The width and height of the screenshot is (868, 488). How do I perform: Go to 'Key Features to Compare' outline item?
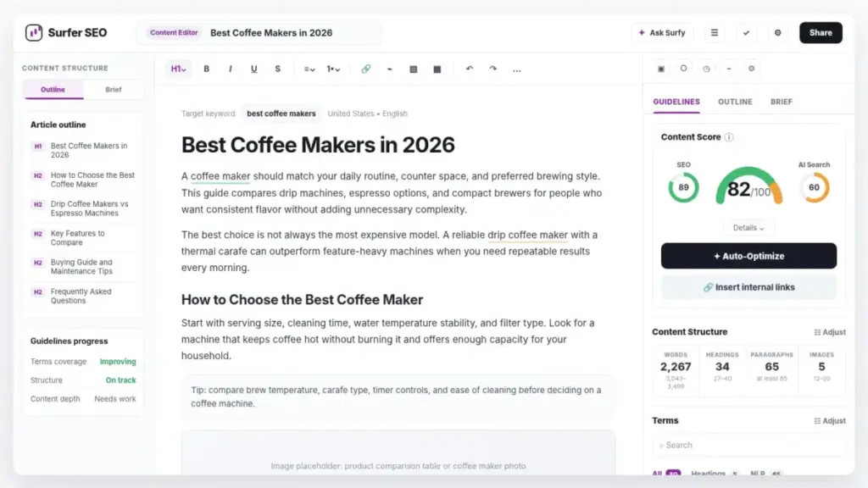83,238
